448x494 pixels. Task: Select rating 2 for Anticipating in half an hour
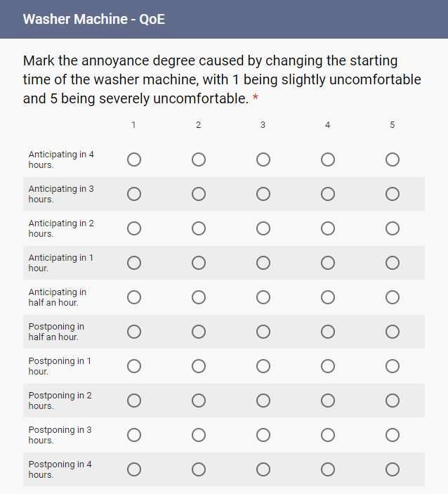pos(199,297)
